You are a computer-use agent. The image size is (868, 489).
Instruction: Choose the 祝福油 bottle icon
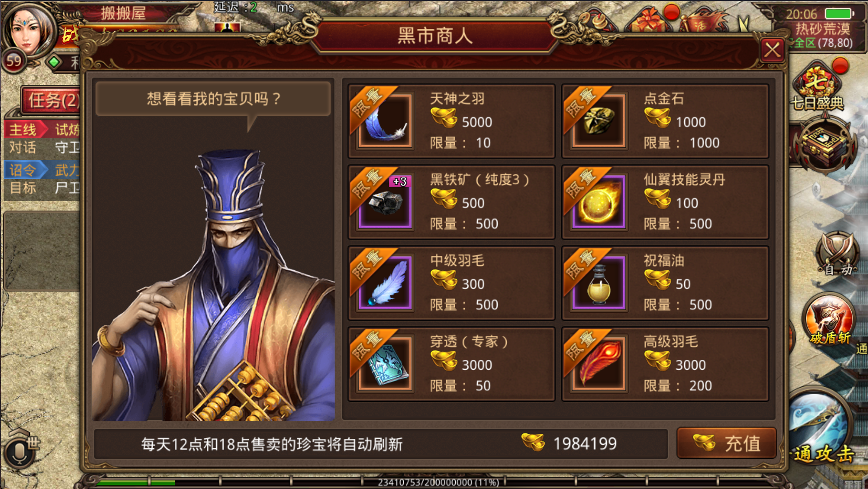point(598,282)
